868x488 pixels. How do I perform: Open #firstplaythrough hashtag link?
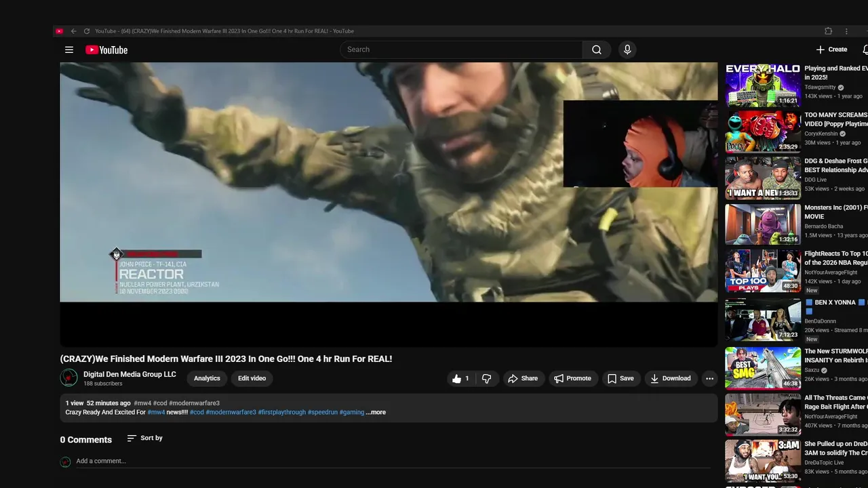click(282, 412)
